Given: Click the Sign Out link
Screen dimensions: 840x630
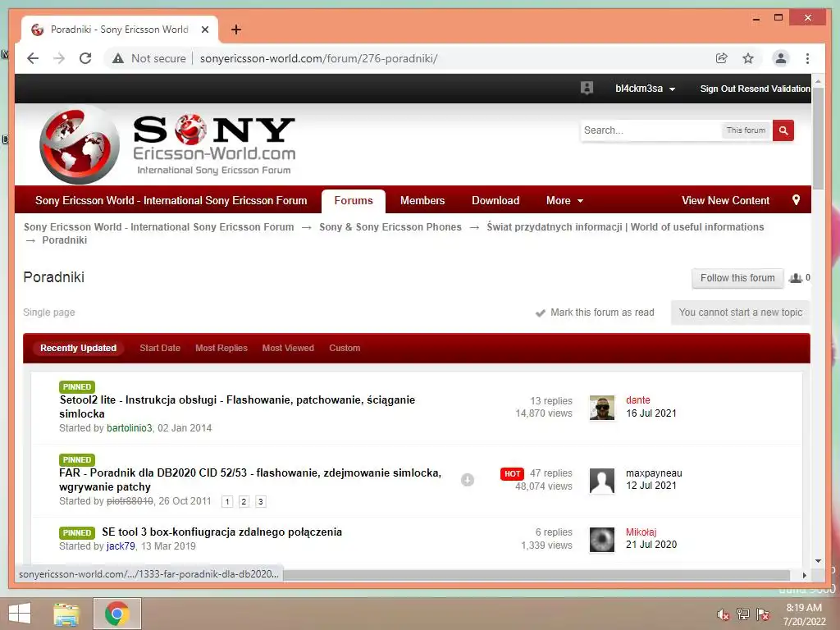Looking at the screenshot, I should (x=717, y=89).
